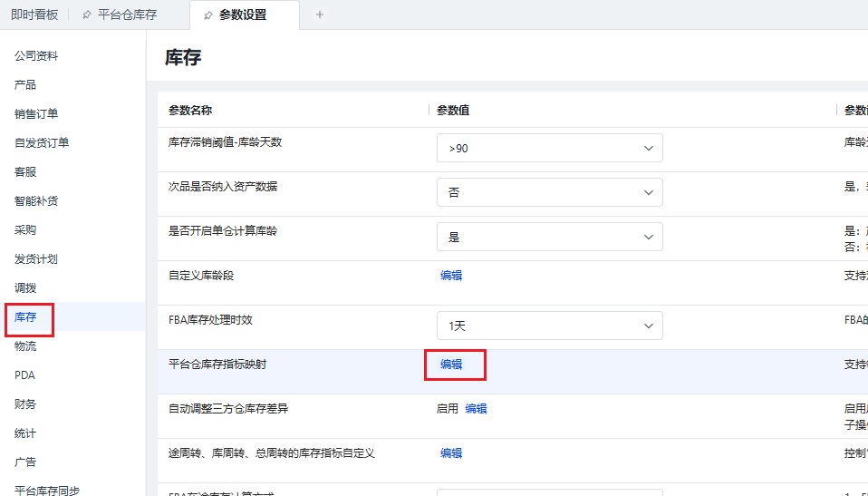868x496 pixels.
Task: Open 公司资料 in the left sidebar
Action: [x=36, y=56]
